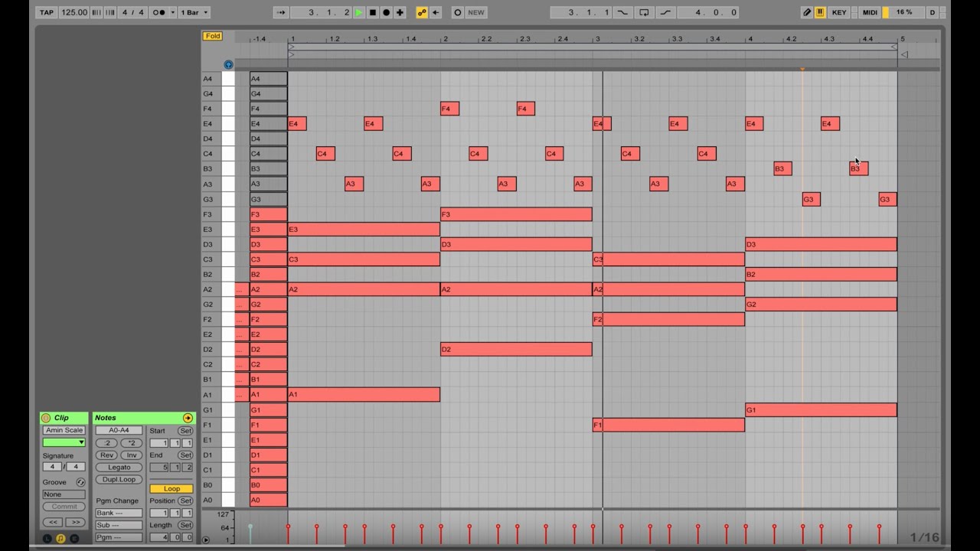Toggle the Loop switch in transport
980x551 pixels.
click(644, 12)
